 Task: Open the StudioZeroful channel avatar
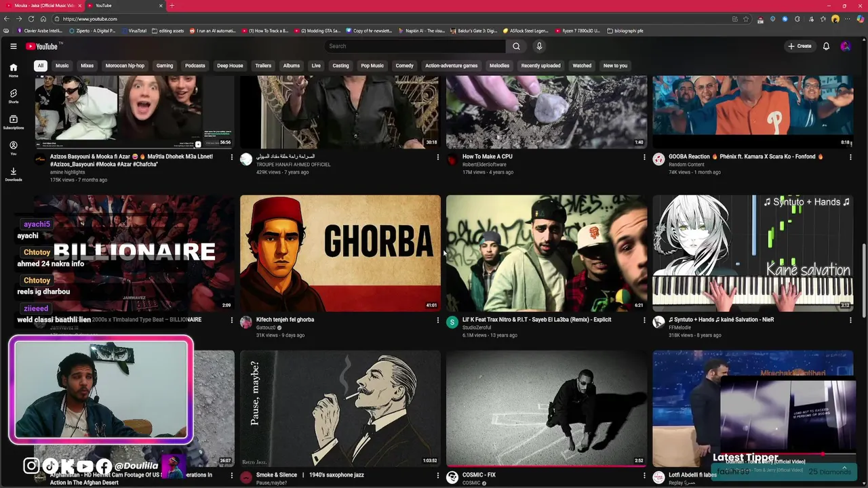(x=452, y=323)
